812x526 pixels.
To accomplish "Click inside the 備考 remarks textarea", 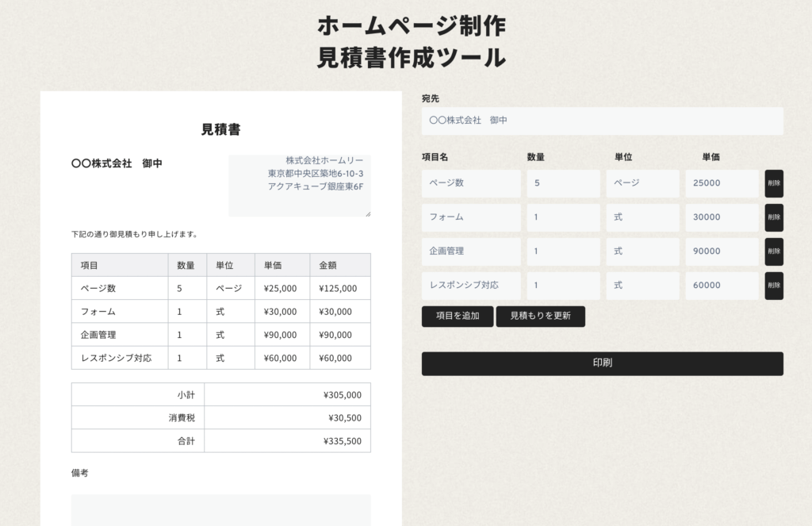I will 220,512.
